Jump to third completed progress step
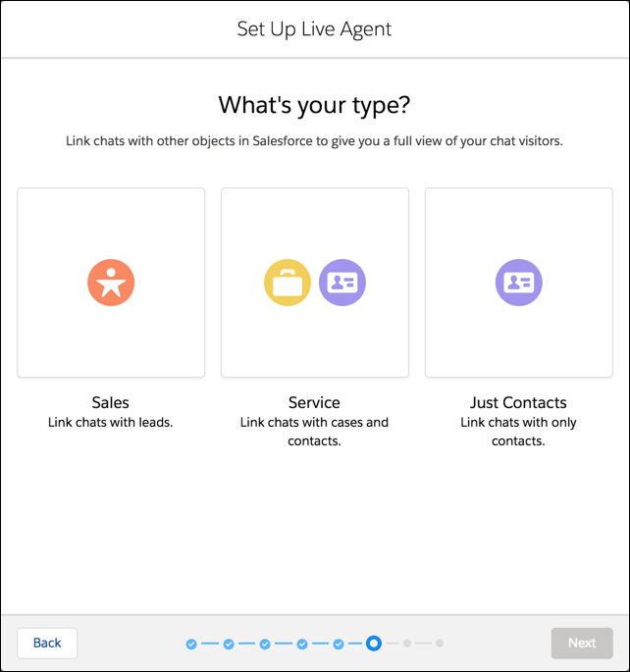The width and height of the screenshot is (630, 672). (265, 644)
